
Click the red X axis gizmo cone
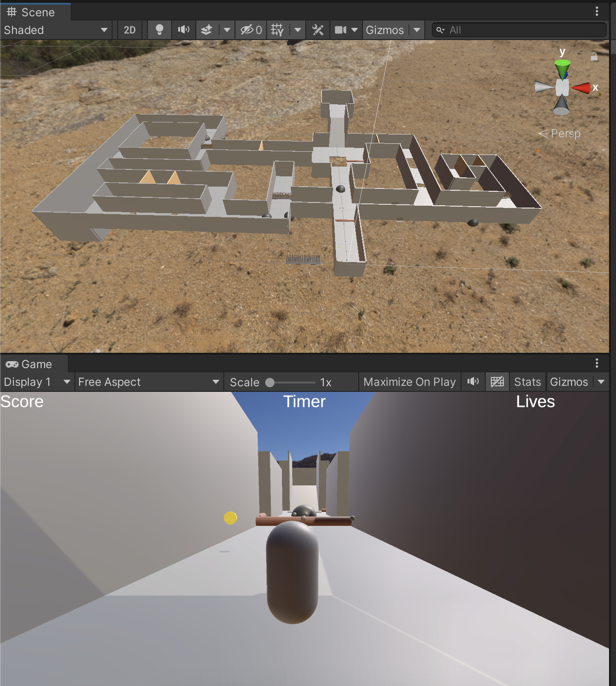(x=581, y=87)
